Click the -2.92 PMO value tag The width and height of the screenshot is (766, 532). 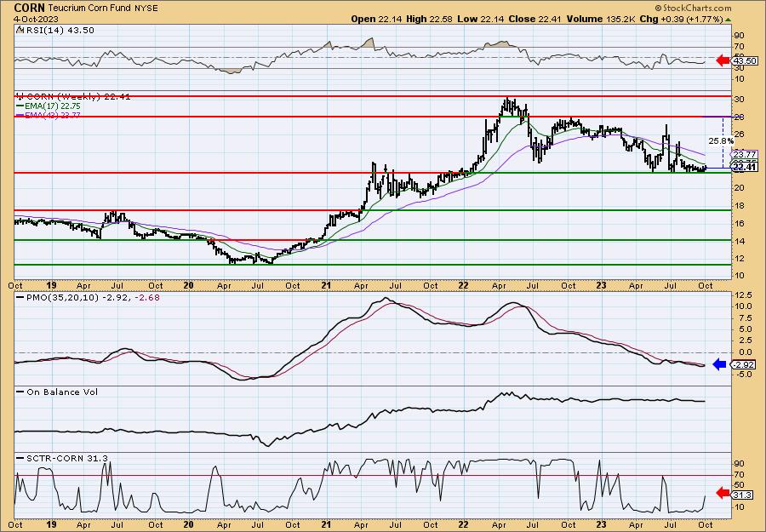click(x=744, y=364)
